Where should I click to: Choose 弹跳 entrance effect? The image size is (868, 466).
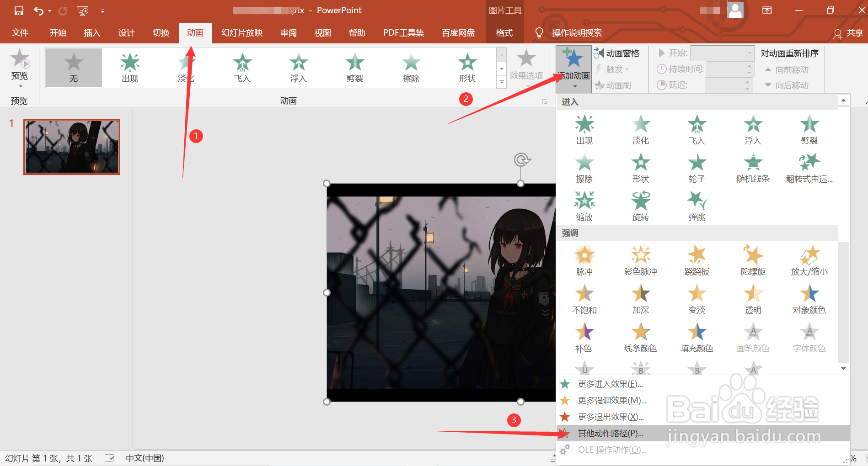coord(697,207)
